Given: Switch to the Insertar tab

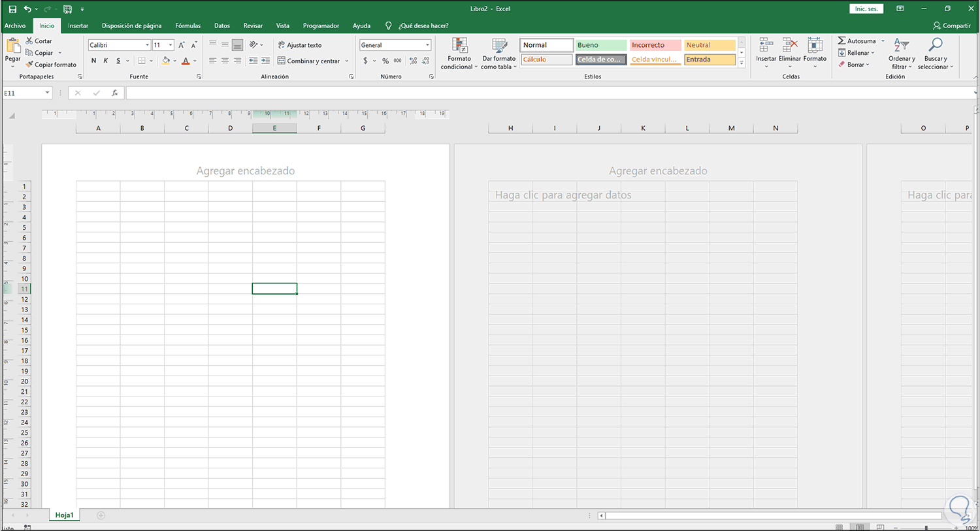Looking at the screenshot, I should [x=78, y=25].
